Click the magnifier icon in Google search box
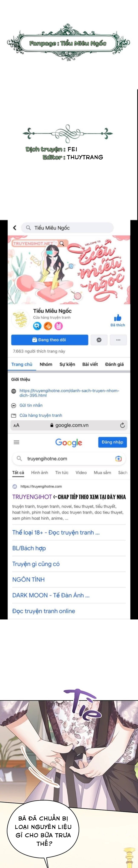Viewport: 138px width, 868px height. click(19, 459)
